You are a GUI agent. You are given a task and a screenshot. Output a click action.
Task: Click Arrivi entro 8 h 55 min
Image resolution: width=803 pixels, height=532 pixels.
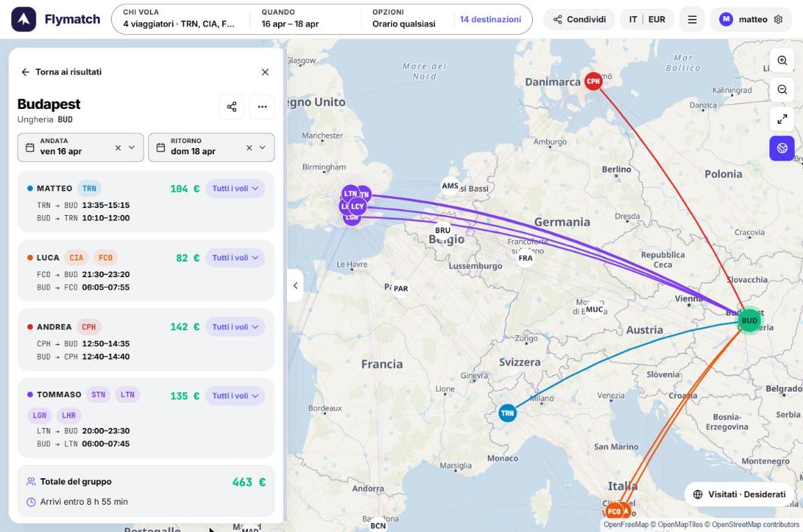point(84,502)
